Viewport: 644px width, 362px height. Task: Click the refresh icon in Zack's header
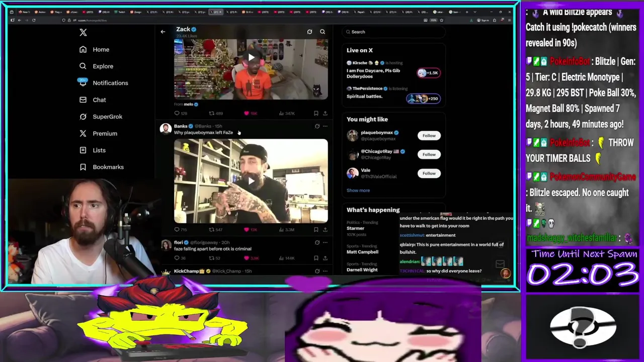coord(309,32)
